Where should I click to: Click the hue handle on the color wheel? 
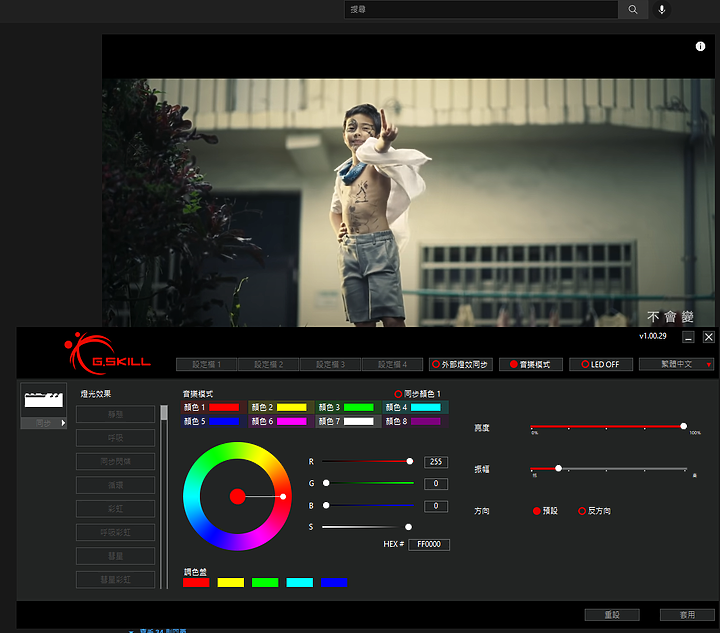pos(283,497)
